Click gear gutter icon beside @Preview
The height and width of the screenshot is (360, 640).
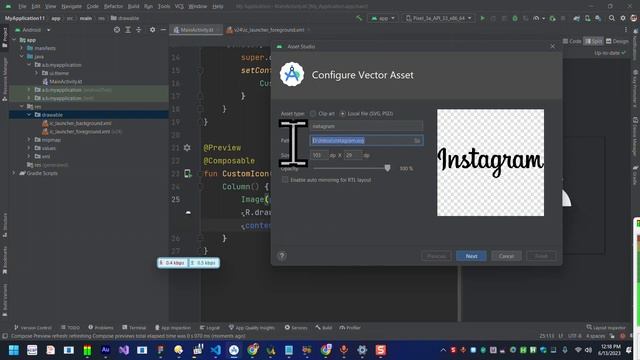click(x=187, y=148)
